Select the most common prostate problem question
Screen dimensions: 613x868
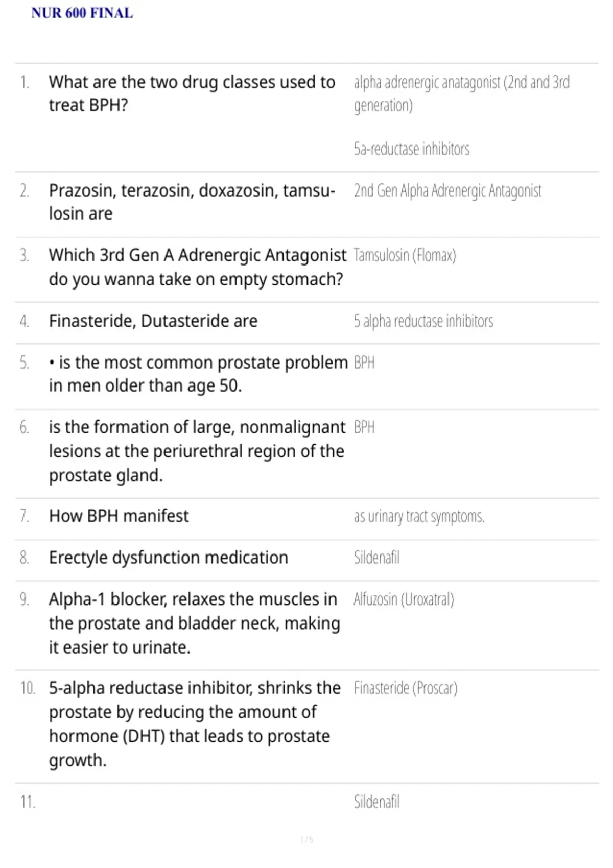[198, 374]
